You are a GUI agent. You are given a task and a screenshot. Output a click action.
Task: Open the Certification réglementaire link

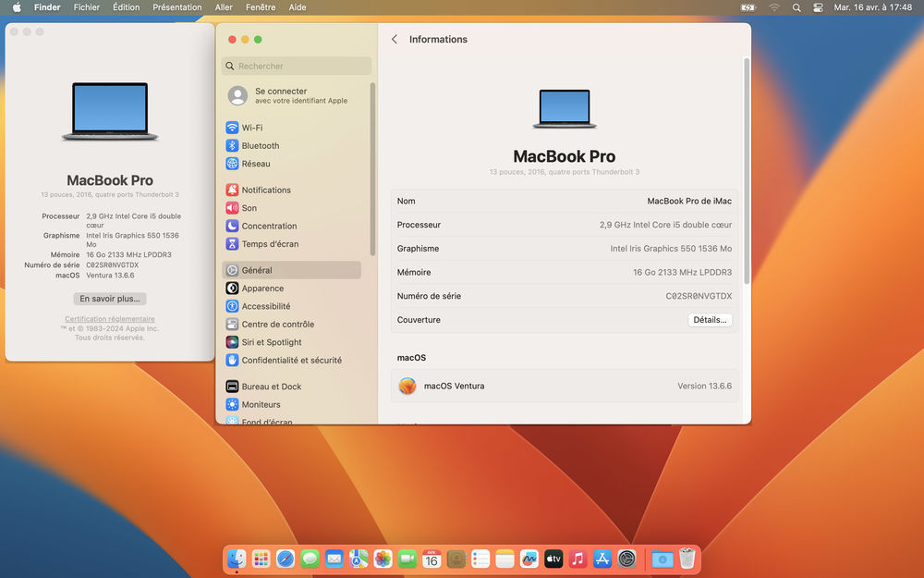pyautogui.click(x=110, y=319)
